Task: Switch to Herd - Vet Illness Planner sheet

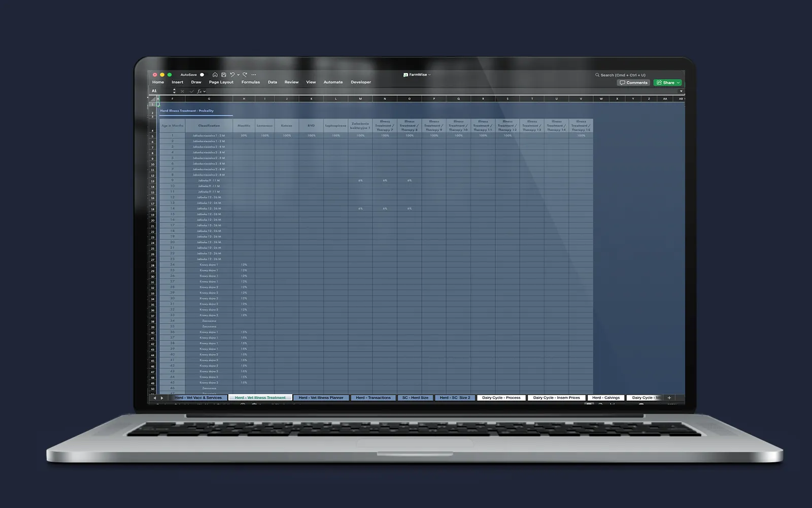Action: [x=321, y=398]
